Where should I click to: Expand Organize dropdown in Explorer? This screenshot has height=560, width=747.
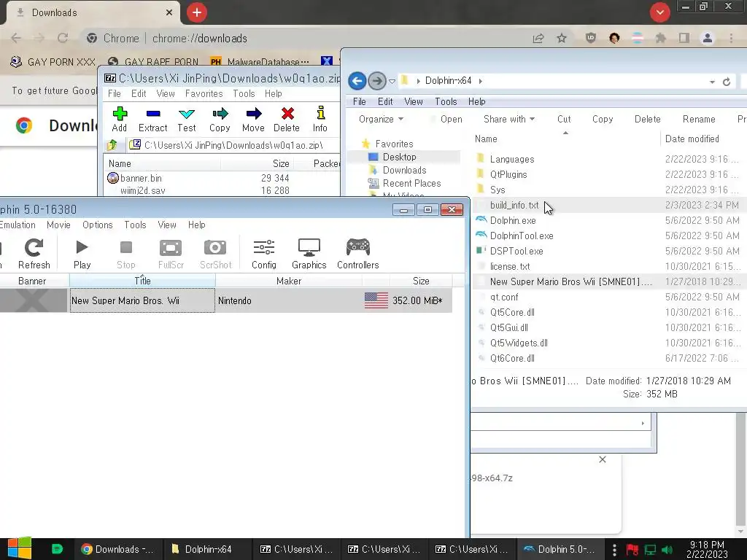(x=381, y=119)
